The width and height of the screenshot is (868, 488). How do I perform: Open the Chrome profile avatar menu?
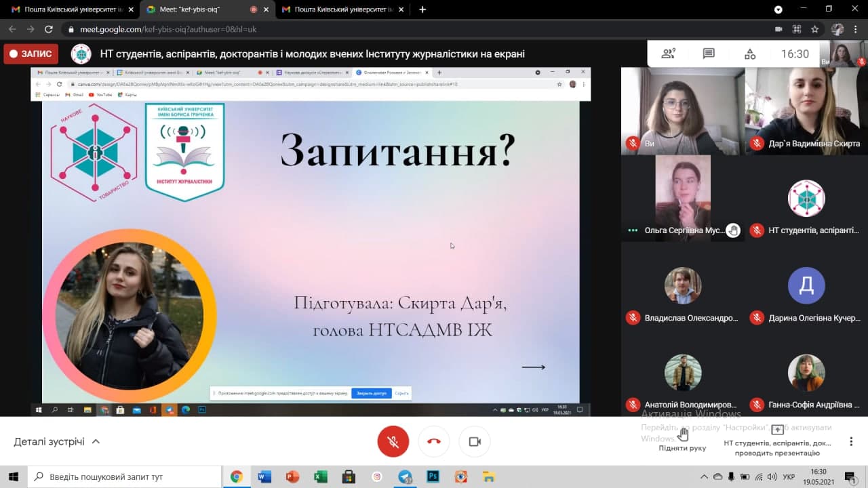click(x=837, y=29)
